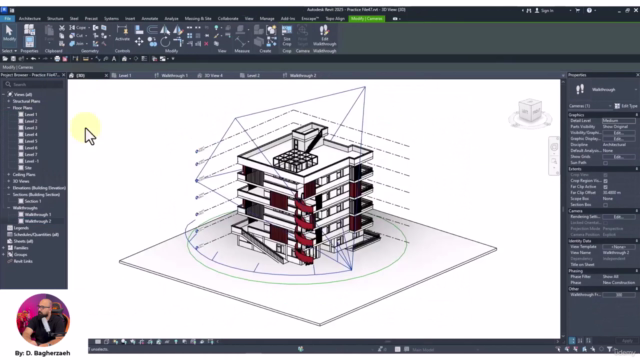
Task: Click Show Grids Edit button
Action: (618, 157)
